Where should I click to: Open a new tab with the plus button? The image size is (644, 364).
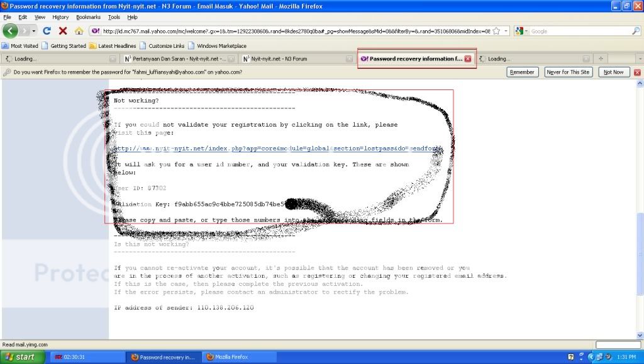[x=601, y=59]
